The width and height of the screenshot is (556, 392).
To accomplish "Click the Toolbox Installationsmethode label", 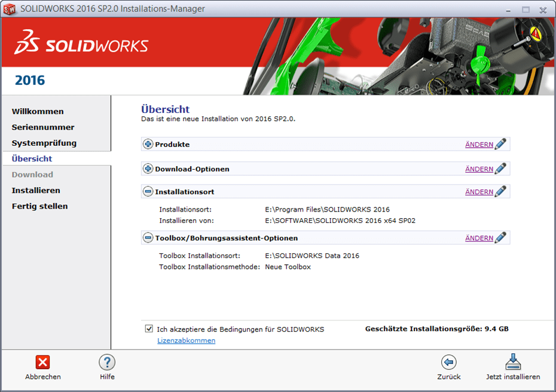I will click(210, 267).
